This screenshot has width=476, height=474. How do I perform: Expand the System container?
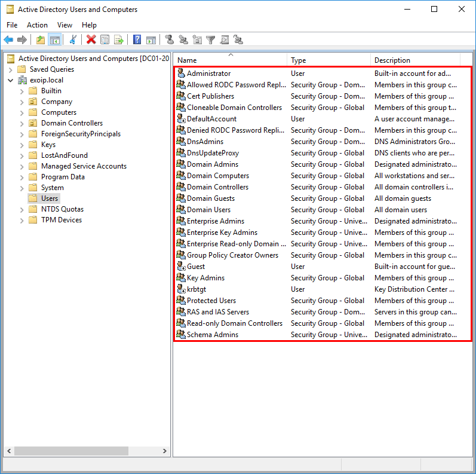click(x=22, y=188)
